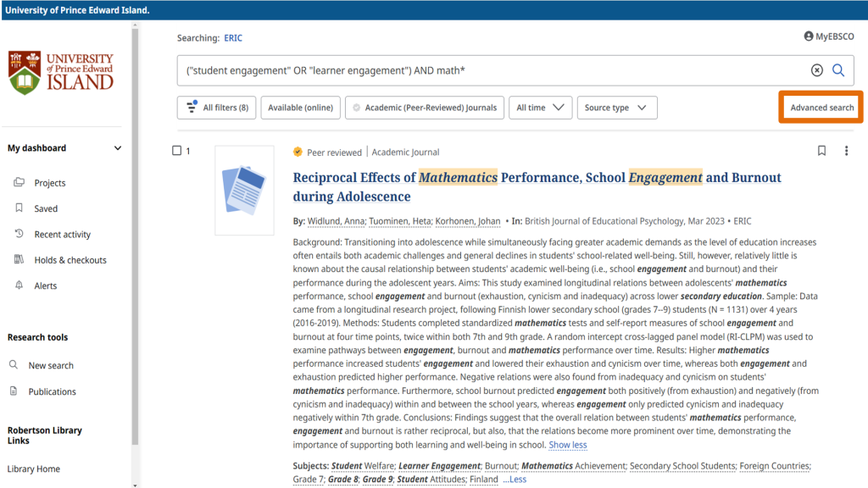Image resolution: width=868 pixels, height=488 pixels.
Task: Go to Projects in the sidebar
Action: 49,183
